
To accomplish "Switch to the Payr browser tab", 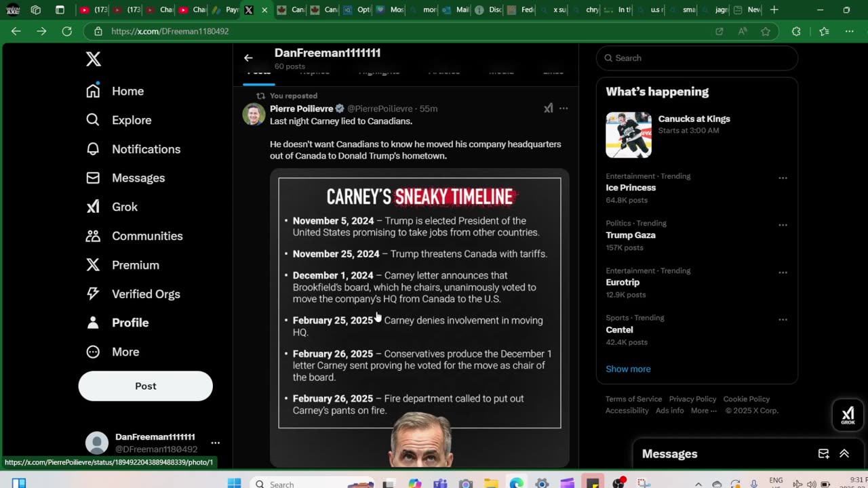I will click(224, 10).
